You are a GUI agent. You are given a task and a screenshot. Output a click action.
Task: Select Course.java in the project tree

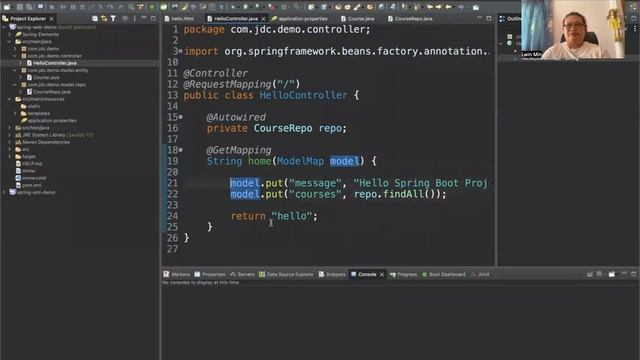click(x=43, y=78)
